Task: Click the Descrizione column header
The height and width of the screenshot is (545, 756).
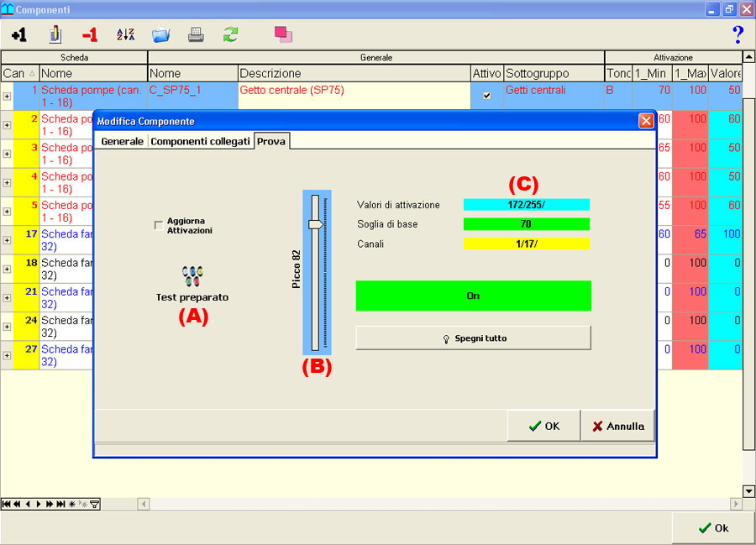Action: [354, 73]
